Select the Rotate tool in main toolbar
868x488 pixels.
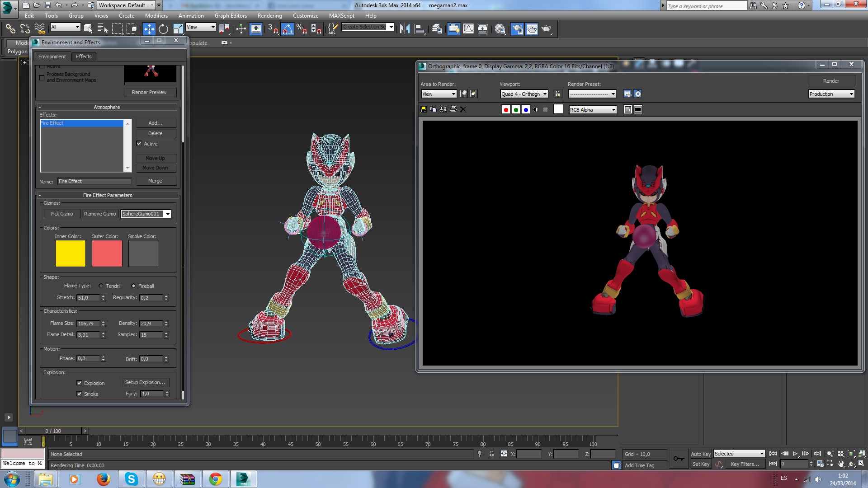163,29
